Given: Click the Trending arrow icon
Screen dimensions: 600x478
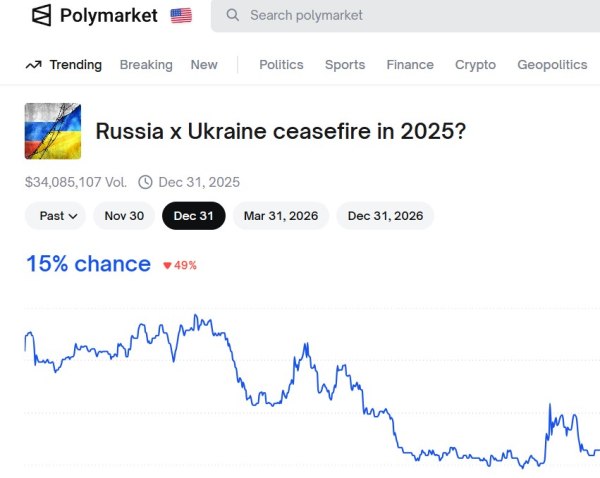Looking at the screenshot, I should coord(33,65).
